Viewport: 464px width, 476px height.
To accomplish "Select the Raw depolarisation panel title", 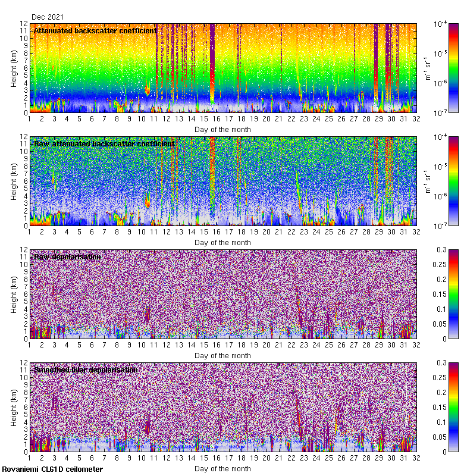I will click(67, 256).
